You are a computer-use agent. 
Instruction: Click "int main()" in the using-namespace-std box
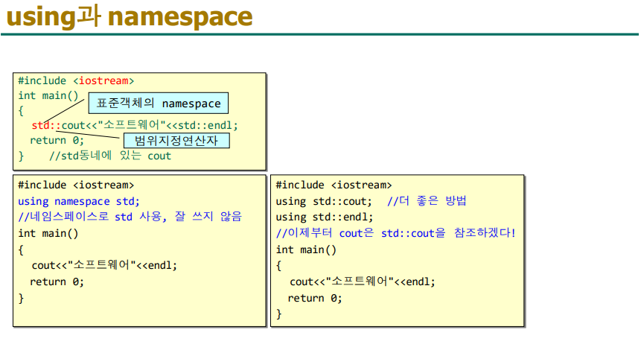(48, 233)
